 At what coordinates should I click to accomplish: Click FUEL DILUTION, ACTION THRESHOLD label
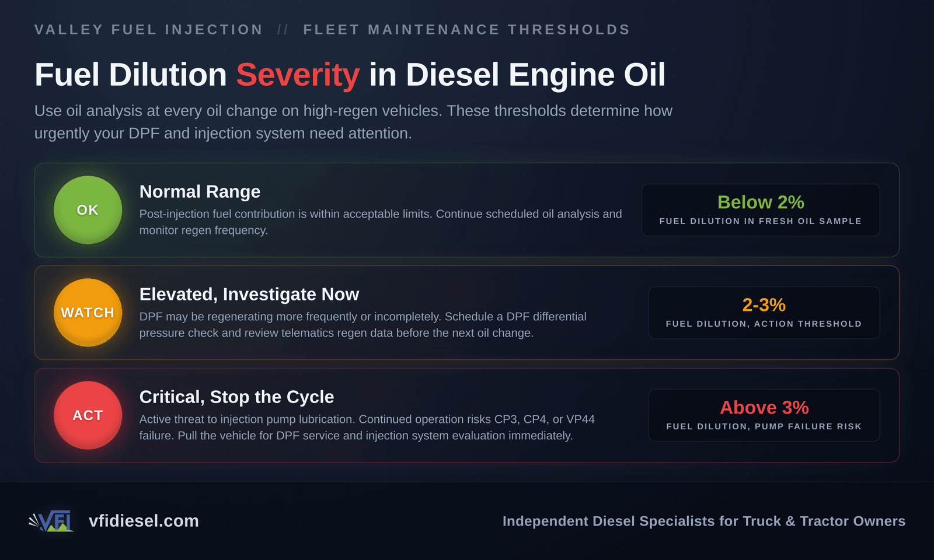point(764,324)
